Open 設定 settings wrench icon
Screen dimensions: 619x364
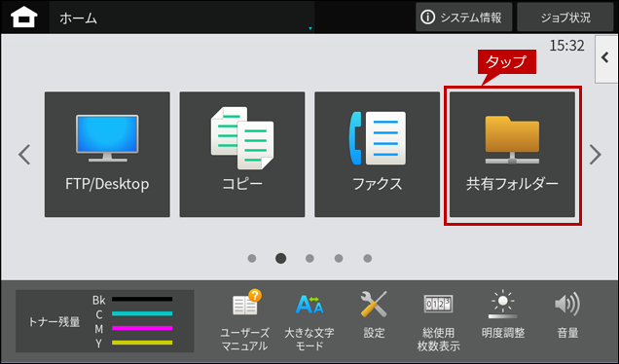(374, 314)
